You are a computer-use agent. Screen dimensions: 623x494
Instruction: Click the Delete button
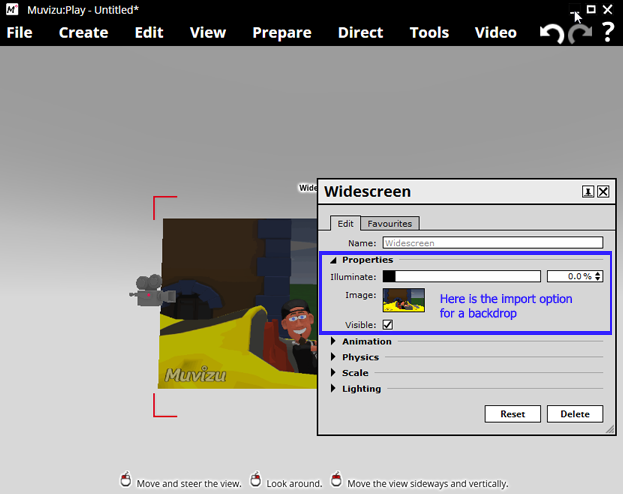click(575, 414)
